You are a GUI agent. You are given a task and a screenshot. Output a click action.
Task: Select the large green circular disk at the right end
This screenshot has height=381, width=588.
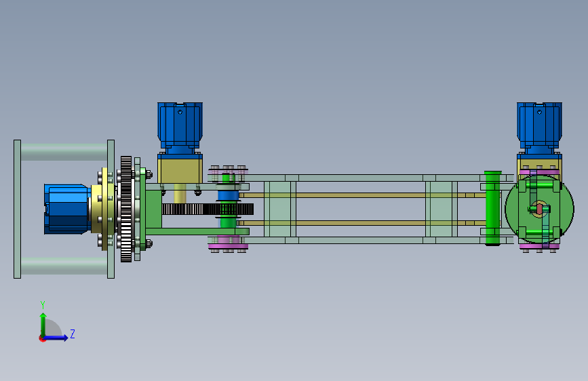pos(539,209)
